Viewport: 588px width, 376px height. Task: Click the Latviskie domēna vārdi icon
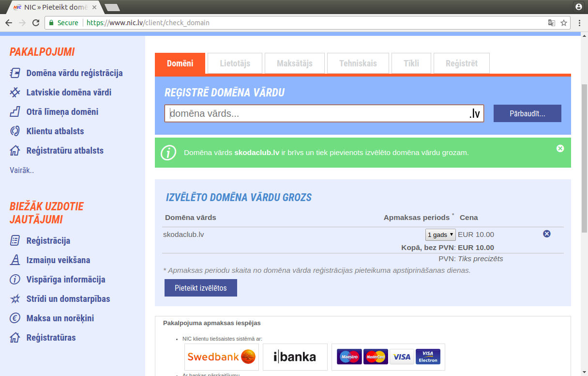tap(15, 93)
